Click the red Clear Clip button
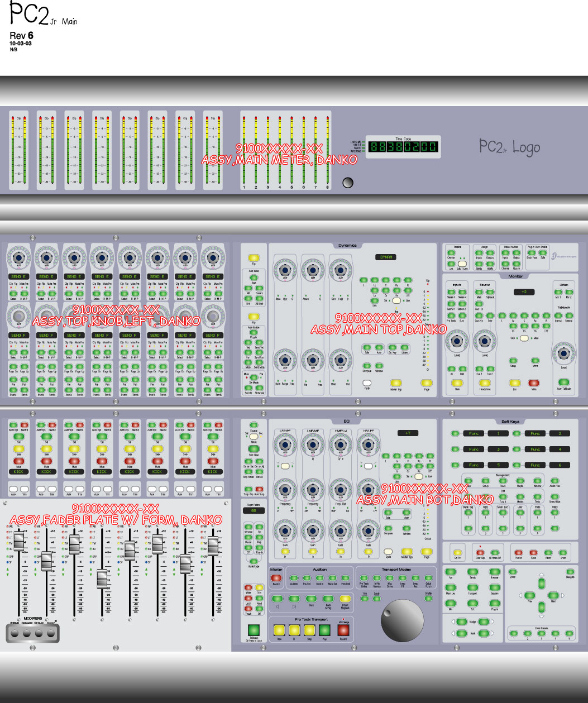 click(480, 553)
